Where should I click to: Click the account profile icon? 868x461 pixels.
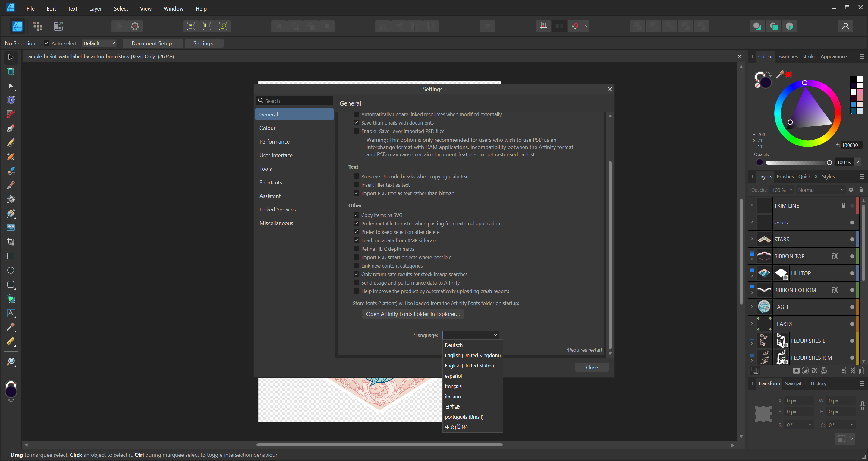845,26
